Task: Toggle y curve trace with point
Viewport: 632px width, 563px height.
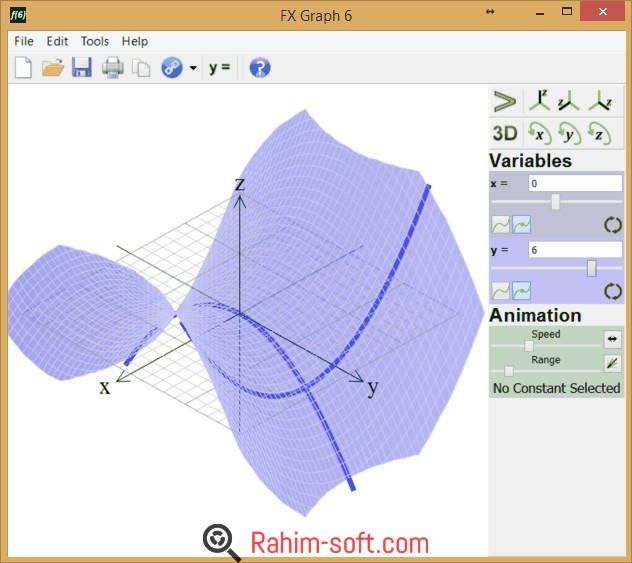Action: point(522,291)
